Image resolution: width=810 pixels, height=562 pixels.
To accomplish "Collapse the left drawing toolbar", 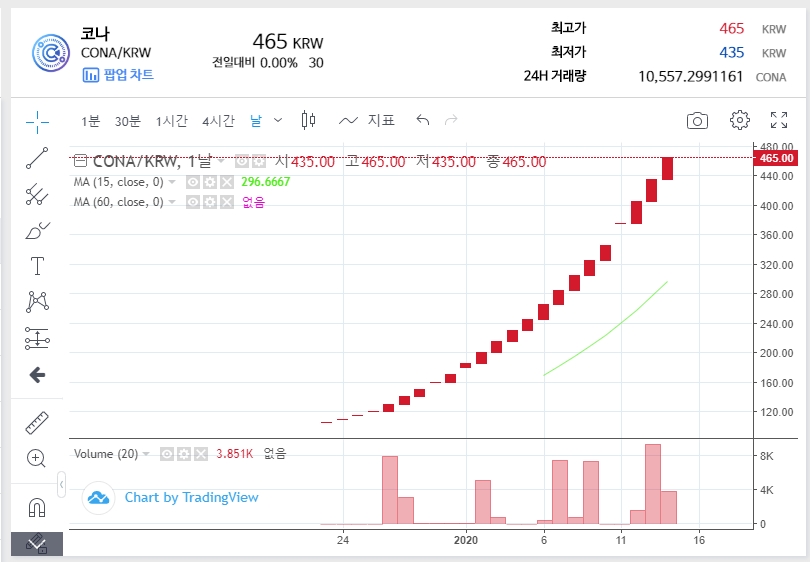I will (x=61, y=485).
